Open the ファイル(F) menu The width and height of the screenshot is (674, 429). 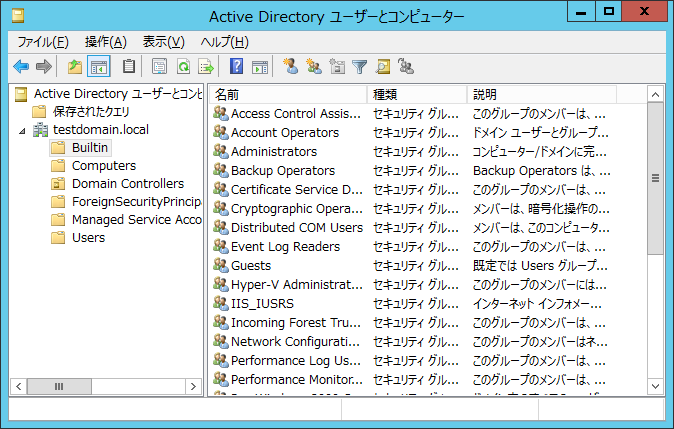(43, 42)
